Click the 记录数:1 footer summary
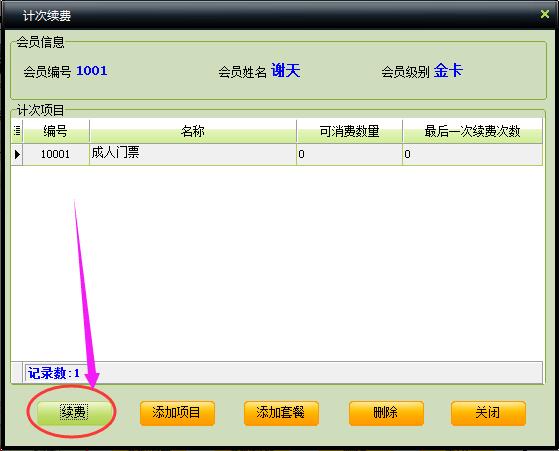 53,373
